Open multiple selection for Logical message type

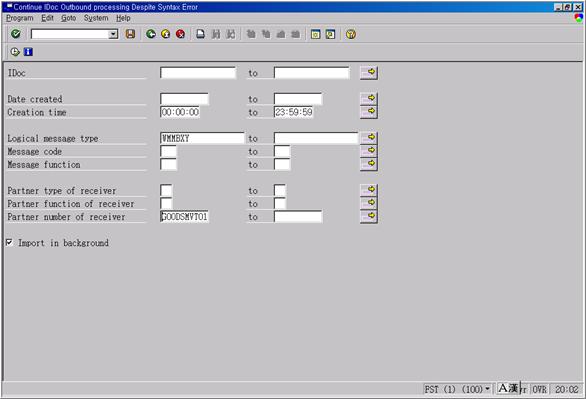tap(369, 138)
